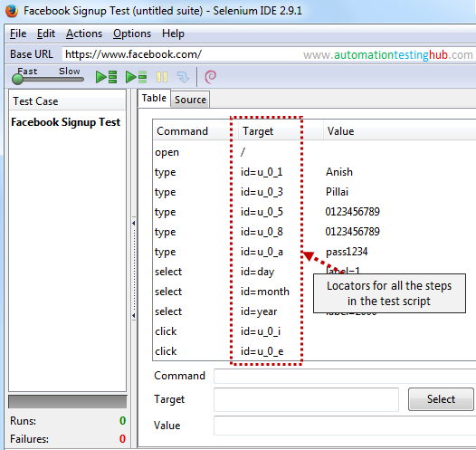Click the Base URL input field

coord(269,54)
